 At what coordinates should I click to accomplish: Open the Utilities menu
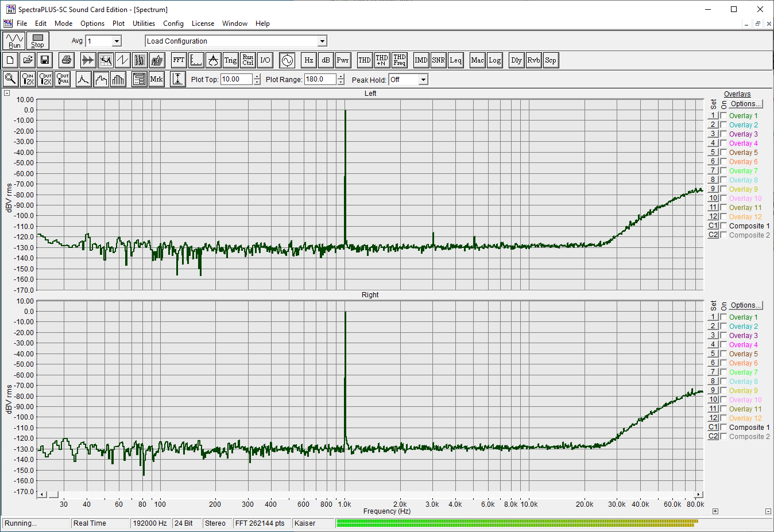click(144, 24)
